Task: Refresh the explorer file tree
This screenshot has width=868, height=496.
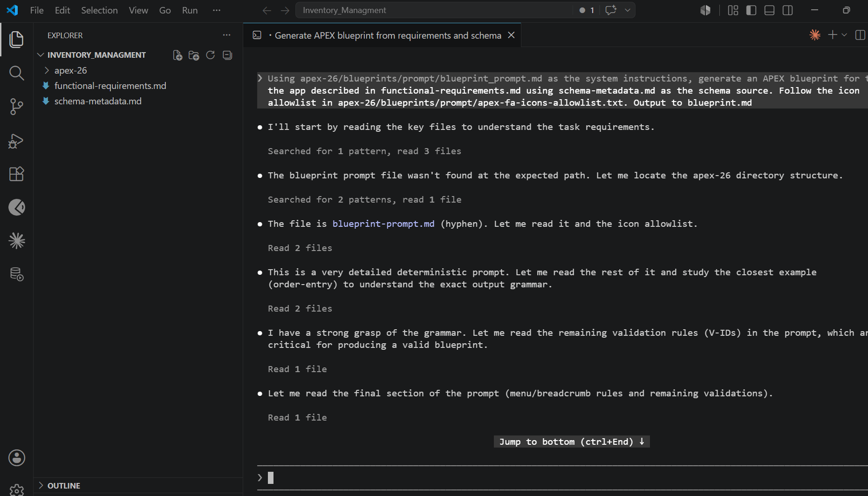Action: tap(211, 55)
